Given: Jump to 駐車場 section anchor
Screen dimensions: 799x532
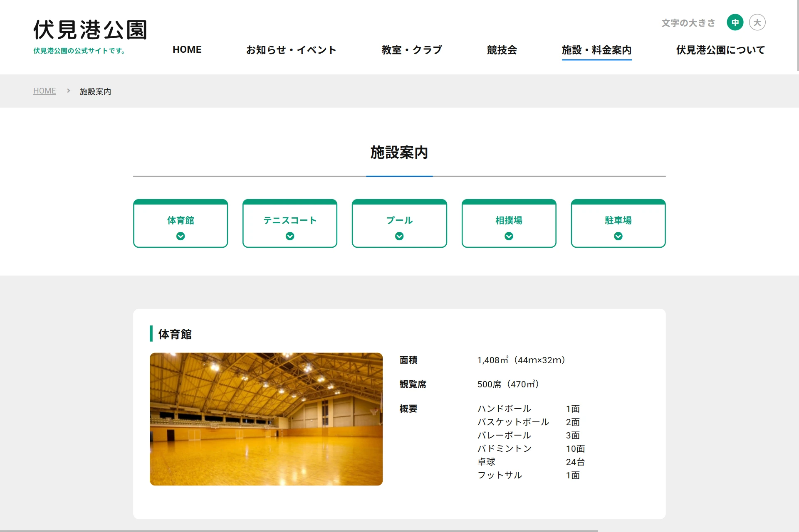Looking at the screenshot, I should pos(618,220).
